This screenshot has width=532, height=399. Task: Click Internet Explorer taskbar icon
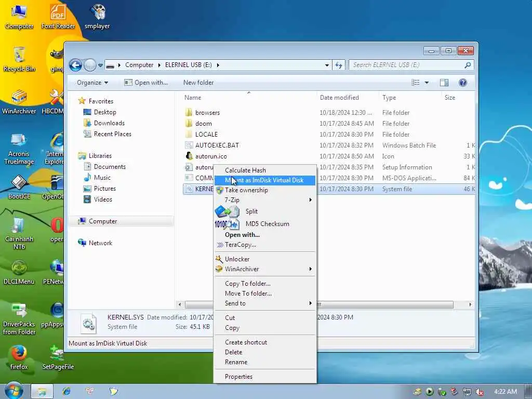pyautogui.click(x=66, y=391)
